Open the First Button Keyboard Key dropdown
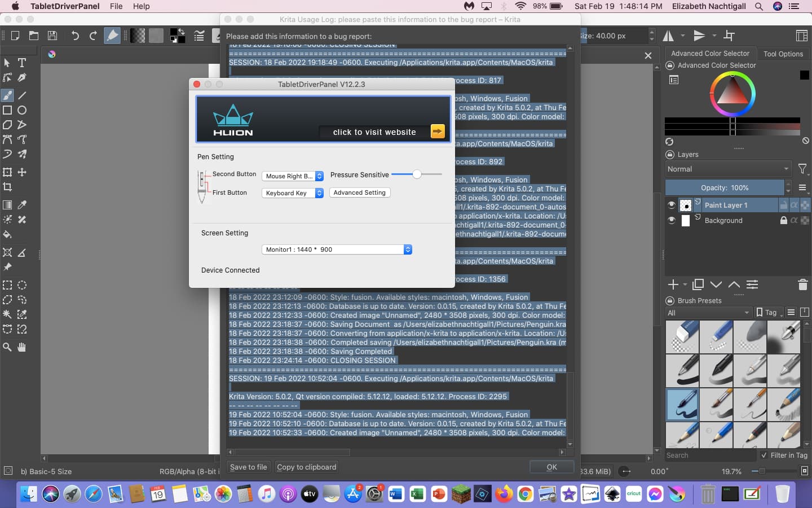Viewport: 812px width, 508px height. [x=293, y=193]
